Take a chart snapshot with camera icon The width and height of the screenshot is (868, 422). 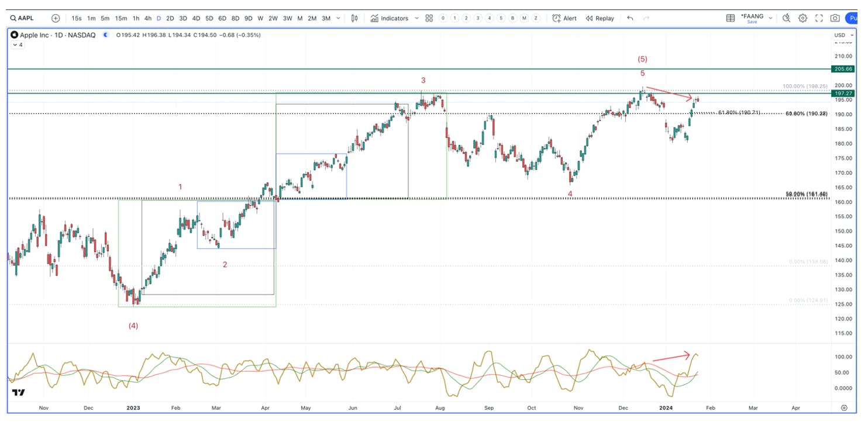(x=835, y=18)
